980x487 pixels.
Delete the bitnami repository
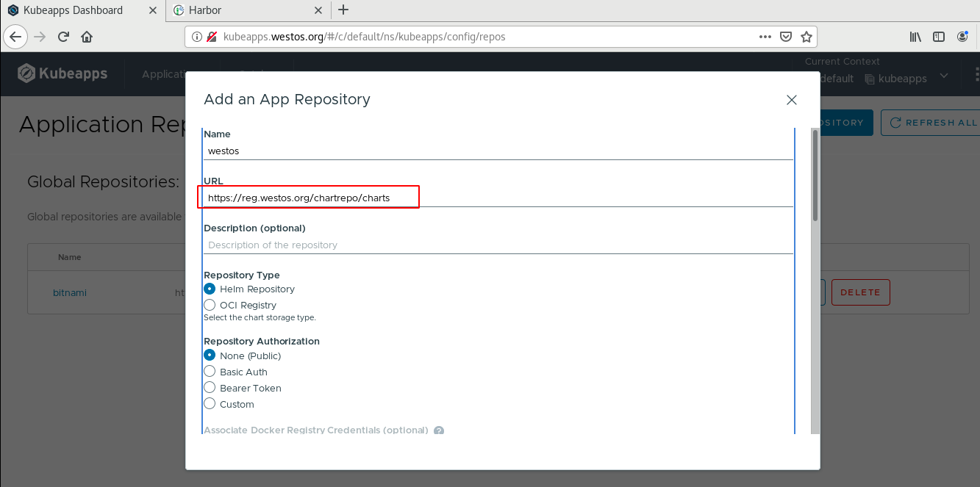pyautogui.click(x=860, y=292)
